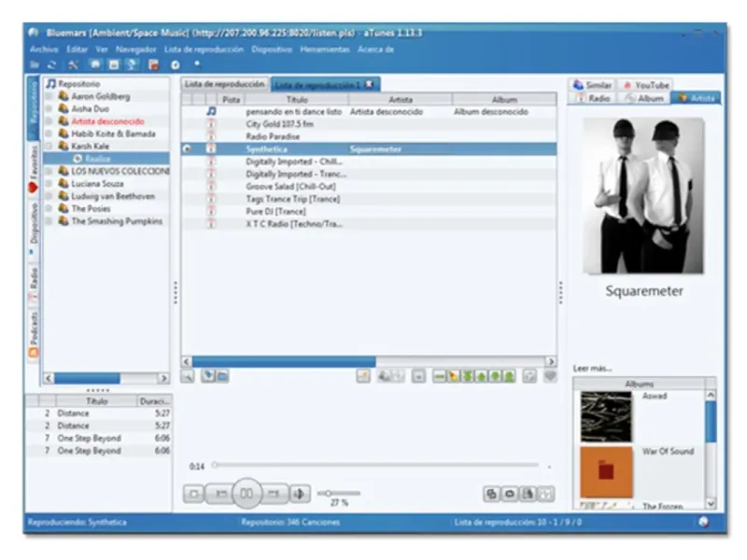
Task: Click the album disc icon next to Realize
Action: click(x=78, y=159)
